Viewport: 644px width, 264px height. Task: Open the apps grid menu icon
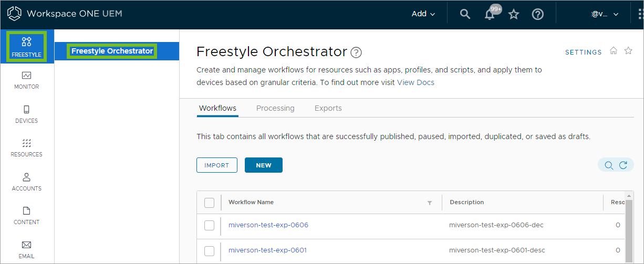[x=640, y=14]
